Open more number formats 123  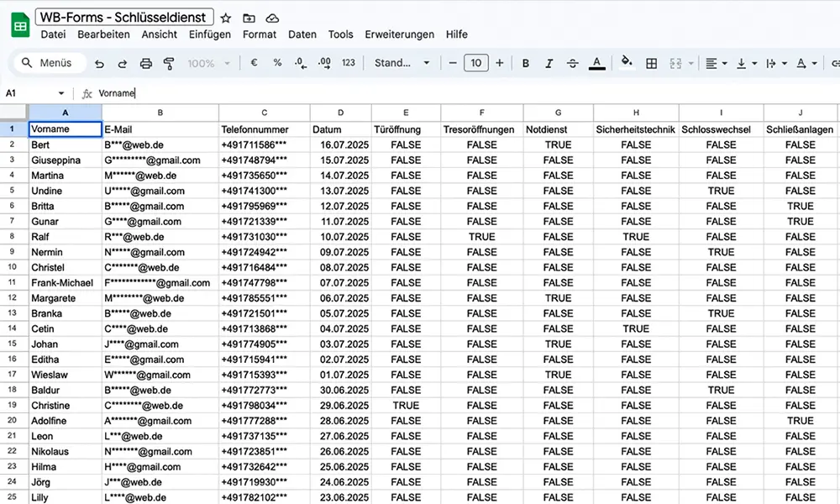click(349, 63)
